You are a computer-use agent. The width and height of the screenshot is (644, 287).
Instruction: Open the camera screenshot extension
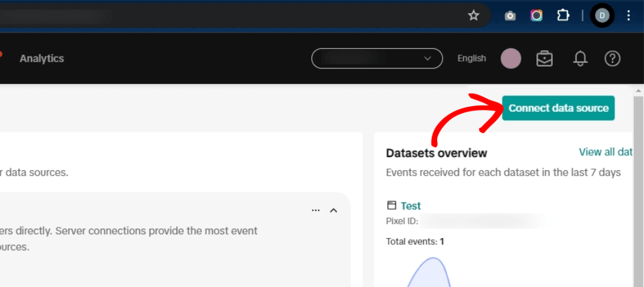[x=510, y=16]
